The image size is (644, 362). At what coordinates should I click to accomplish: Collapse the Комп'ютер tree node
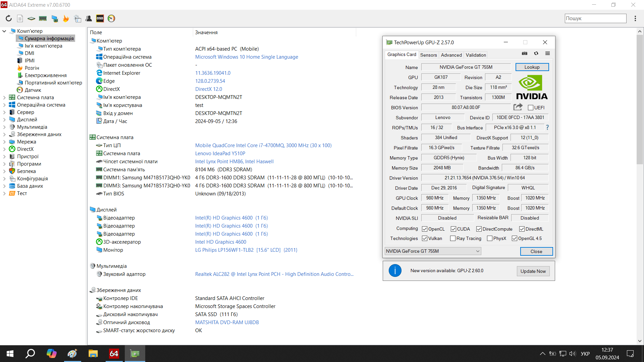[4, 31]
